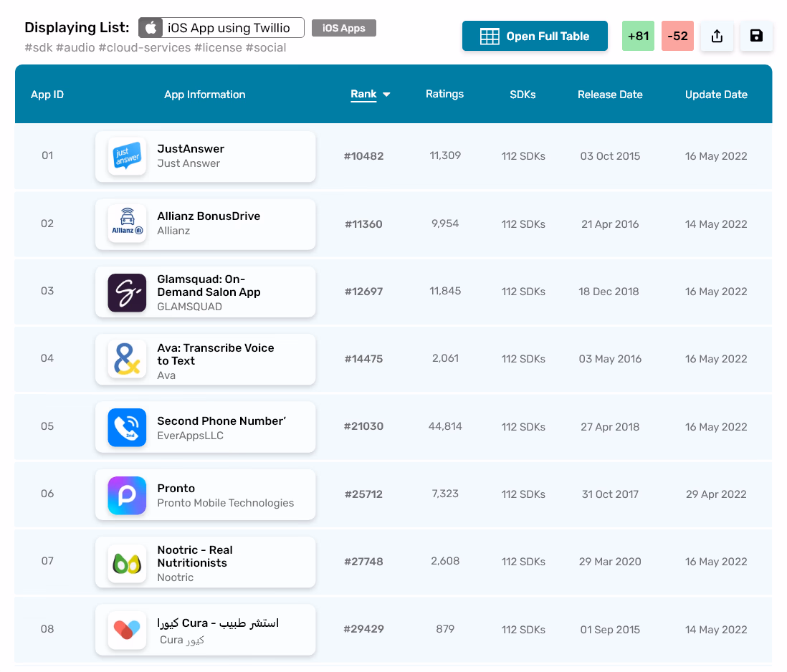
Task: Click the #license hashtag
Action: [x=219, y=47]
